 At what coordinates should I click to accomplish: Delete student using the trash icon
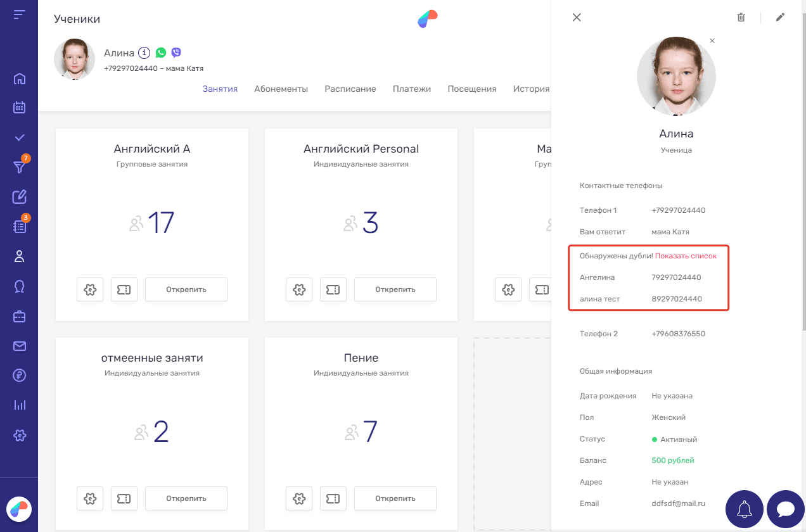point(741,18)
